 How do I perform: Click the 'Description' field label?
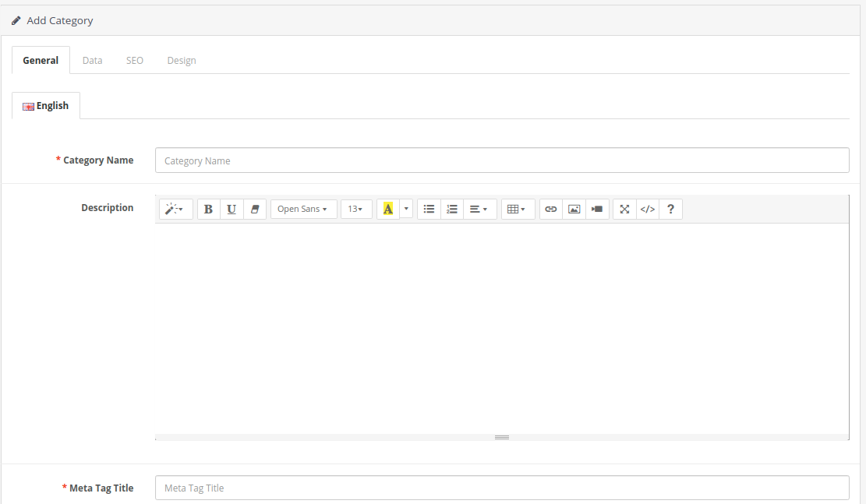pos(107,207)
